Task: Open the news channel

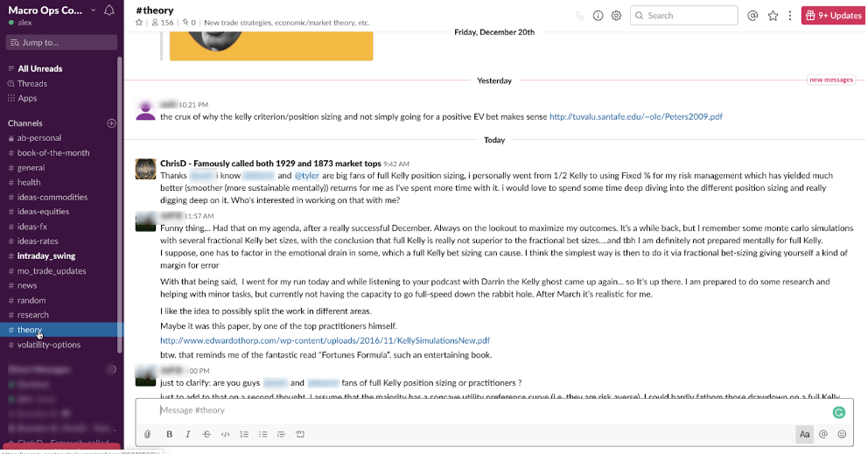Action: tap(27, 285)
